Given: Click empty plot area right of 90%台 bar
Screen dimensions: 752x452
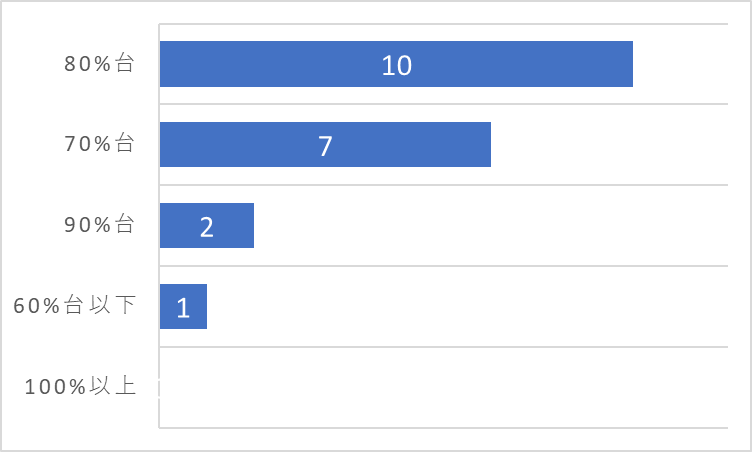Looking at the screenshot, I should pyautogui.click(x=491, y=226).
